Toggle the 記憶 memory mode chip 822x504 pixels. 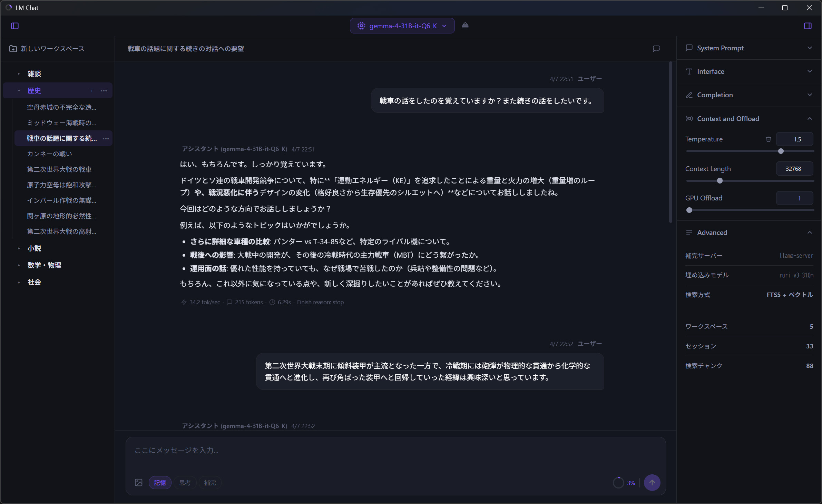click(160, 483)
